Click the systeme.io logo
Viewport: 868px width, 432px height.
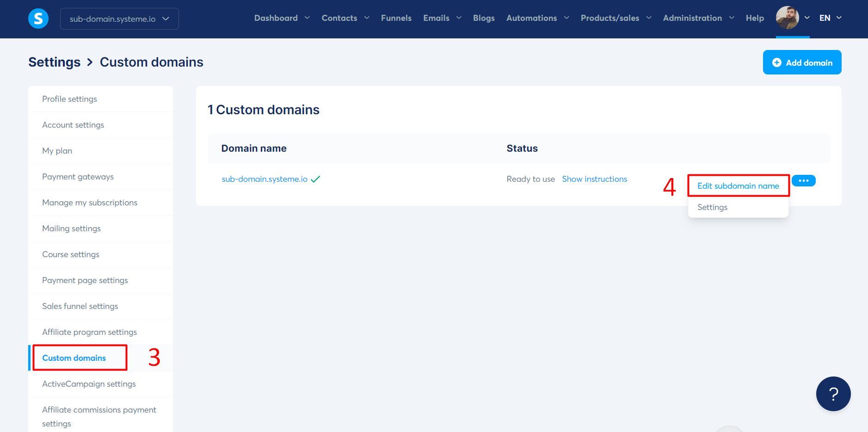click(38, 19)
